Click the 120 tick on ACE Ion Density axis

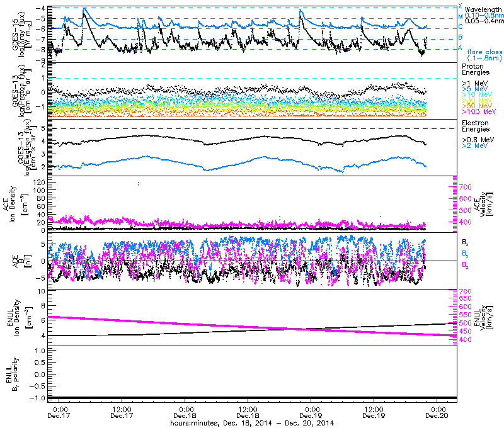[39, 182]
